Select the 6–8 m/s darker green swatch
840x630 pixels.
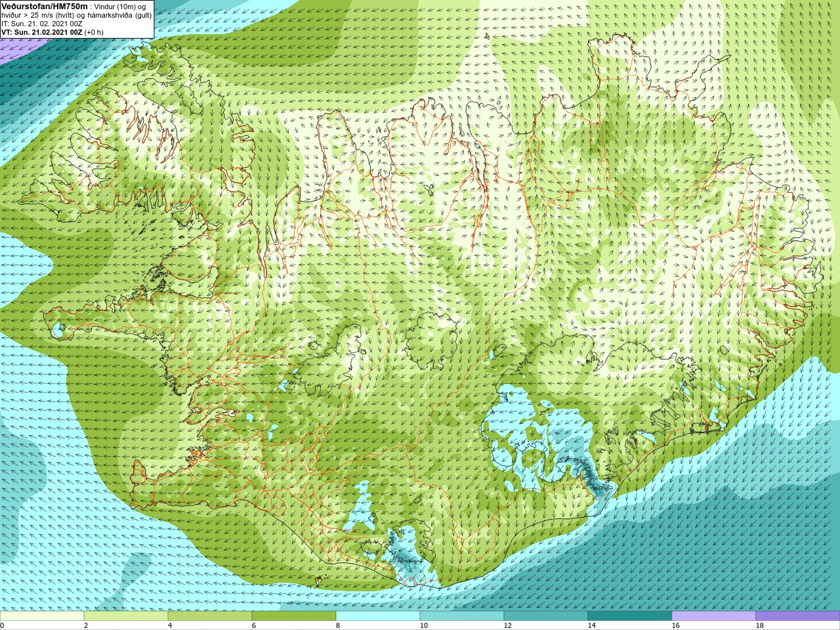pos(294,616)
